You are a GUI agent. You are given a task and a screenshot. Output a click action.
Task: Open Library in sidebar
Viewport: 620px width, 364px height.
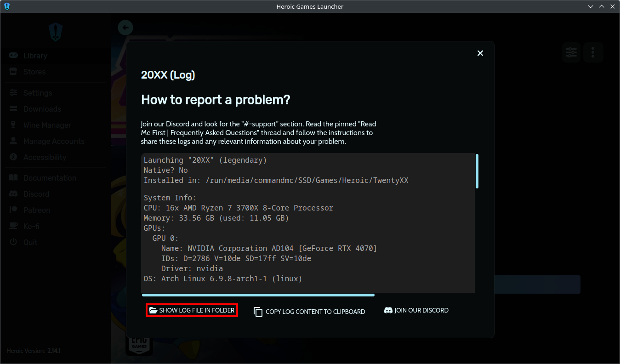(x=55, y=56)
